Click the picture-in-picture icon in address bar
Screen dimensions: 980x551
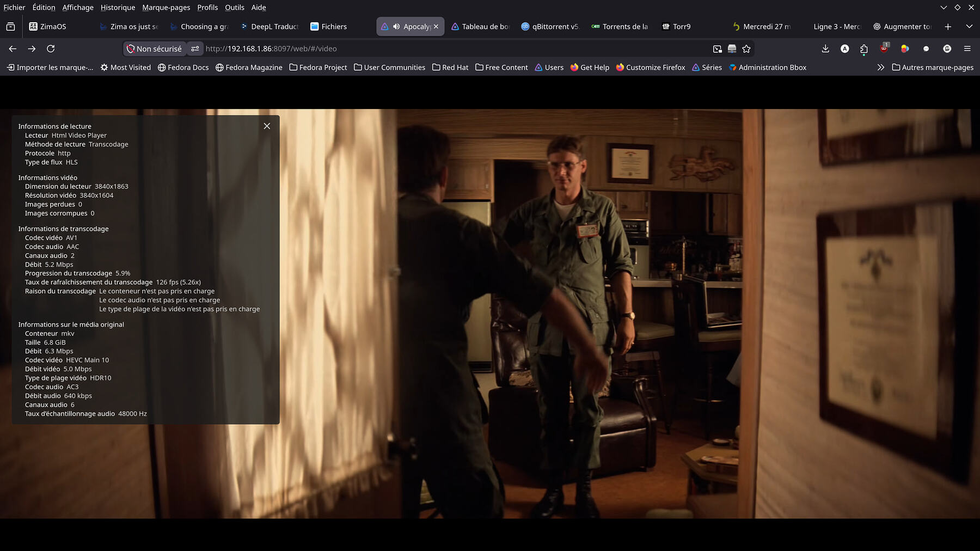[x=718, y=49]
